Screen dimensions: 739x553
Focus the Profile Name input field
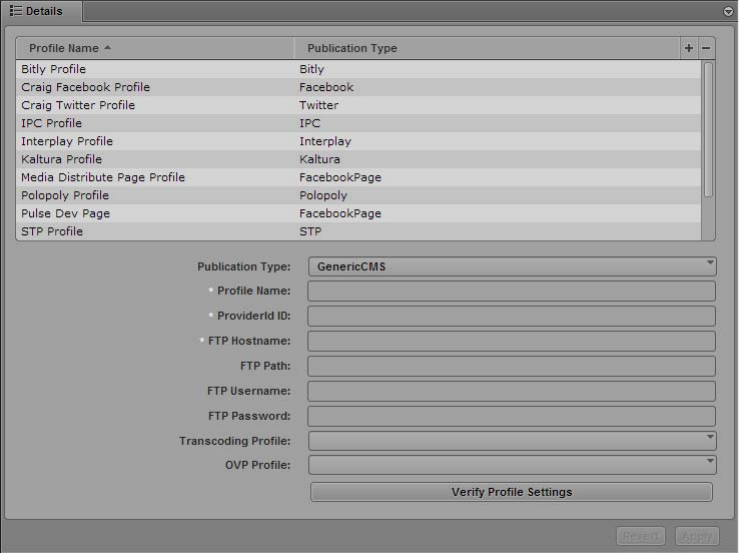pos(511,291)
